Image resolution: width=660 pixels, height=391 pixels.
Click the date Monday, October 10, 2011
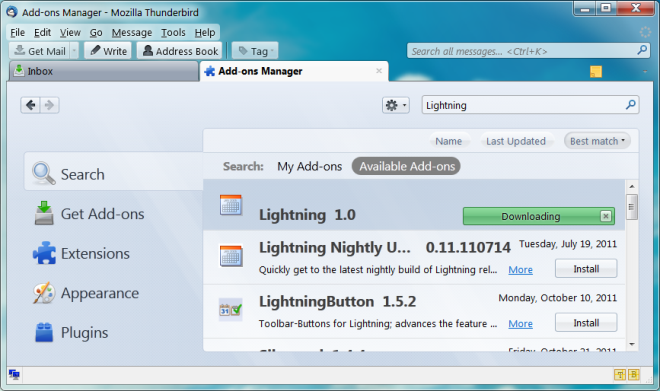click(x=558, y=298)
